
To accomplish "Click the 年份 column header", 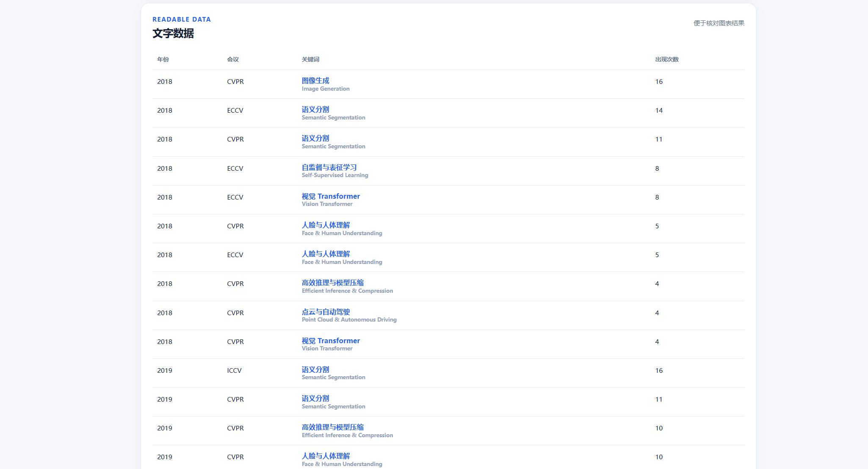I will (163, 59).
